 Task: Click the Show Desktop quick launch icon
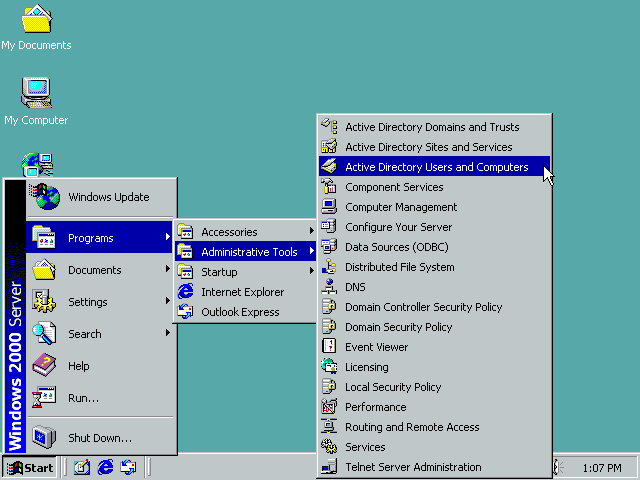click(x=82, y=467)
